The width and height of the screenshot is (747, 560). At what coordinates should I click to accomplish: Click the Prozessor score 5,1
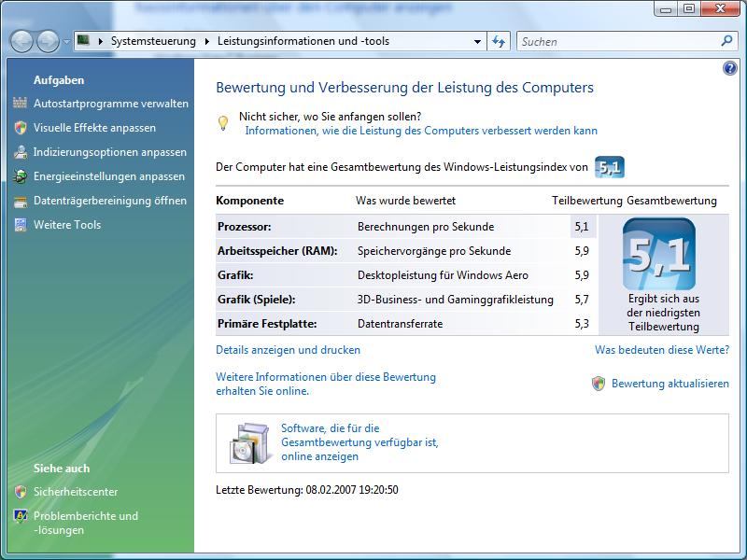pos(582,227)
